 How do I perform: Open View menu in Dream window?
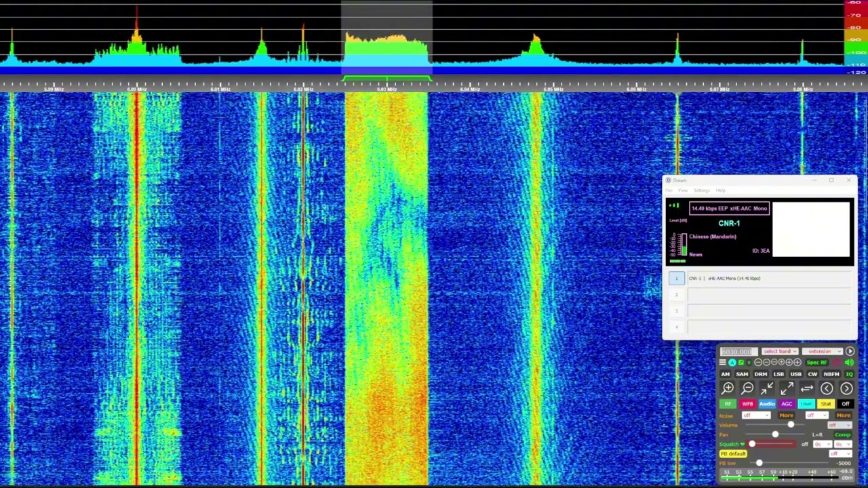(683, 190)
